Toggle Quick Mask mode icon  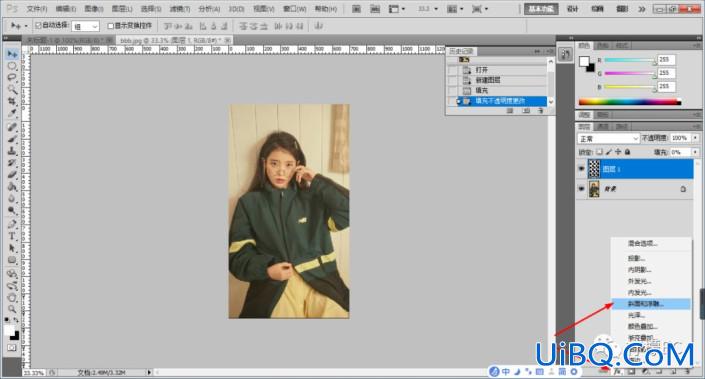[x=12, y=348]
